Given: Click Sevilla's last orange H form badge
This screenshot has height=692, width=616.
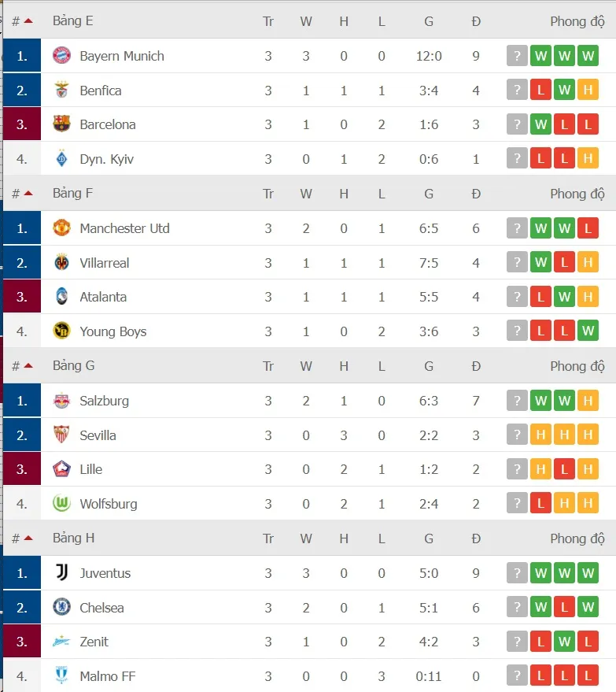Looking at the screenshot, I should click(x=588, y=435).
